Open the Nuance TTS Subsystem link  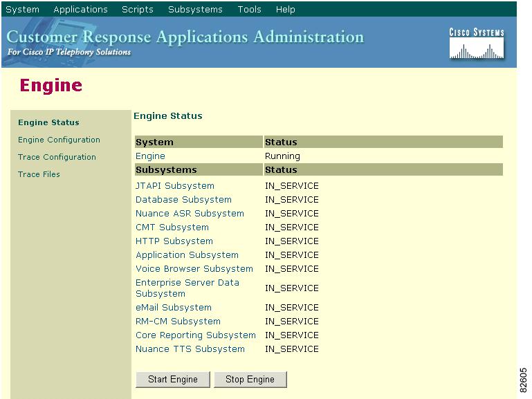pos(190,349)
